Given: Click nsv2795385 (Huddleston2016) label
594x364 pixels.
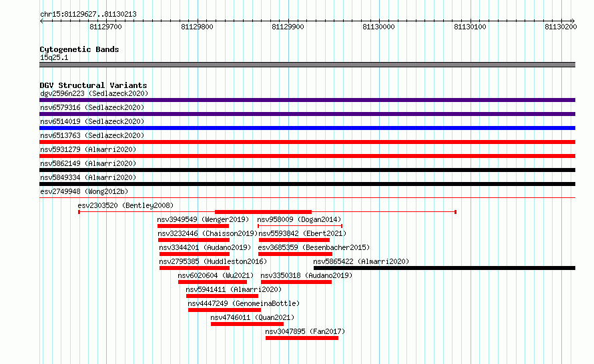Looking at the screenshot, I should click(x=213, y=261).
